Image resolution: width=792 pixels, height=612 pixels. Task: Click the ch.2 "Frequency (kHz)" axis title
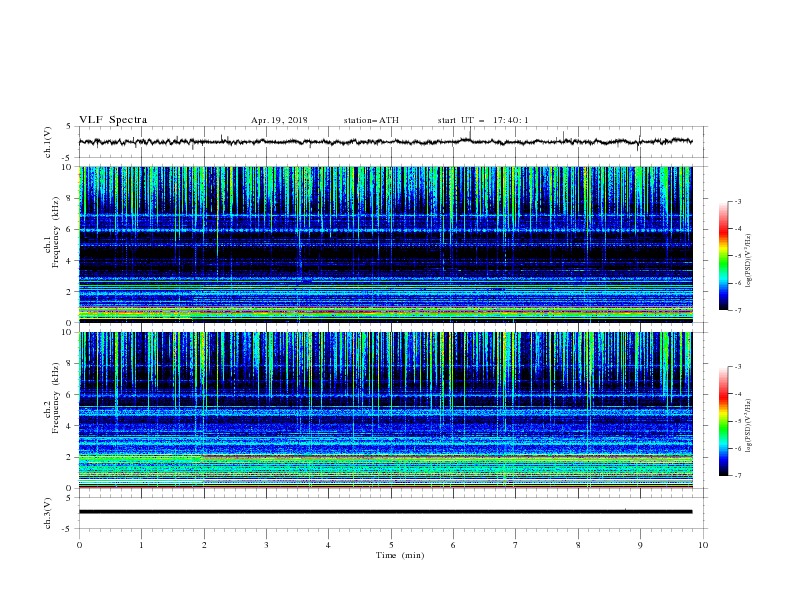coord(56,398)
